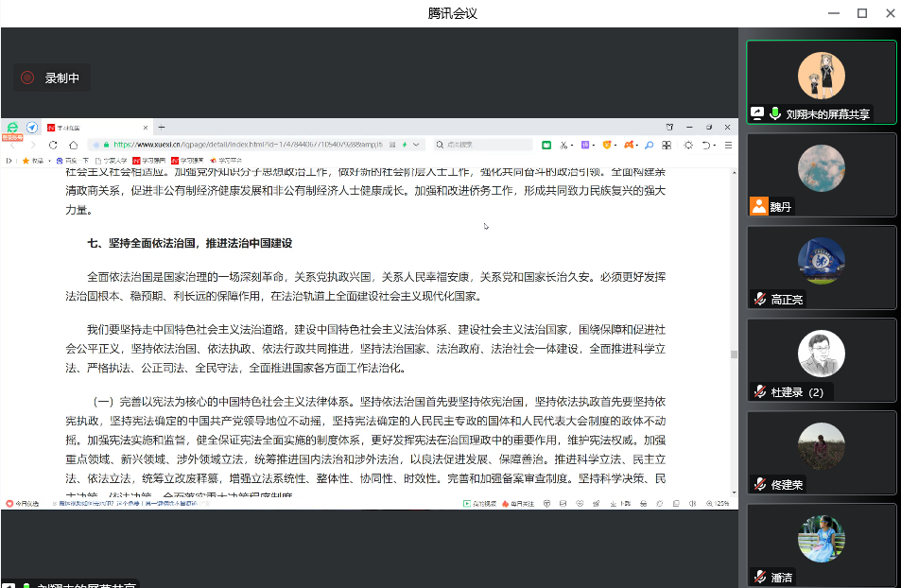Reload the xuexi.cn page
This screenshot has width=901, height=588.
(53, 145)
